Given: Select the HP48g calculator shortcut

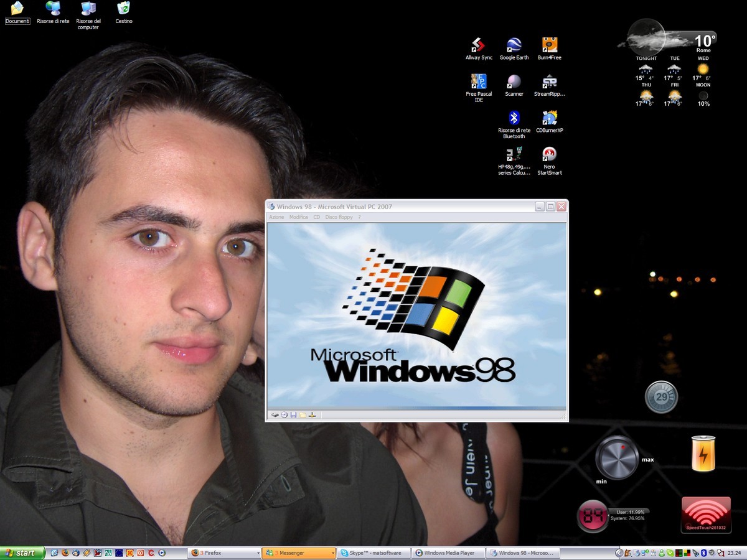Looking at the screenshot, I should [x=514, y=161].
